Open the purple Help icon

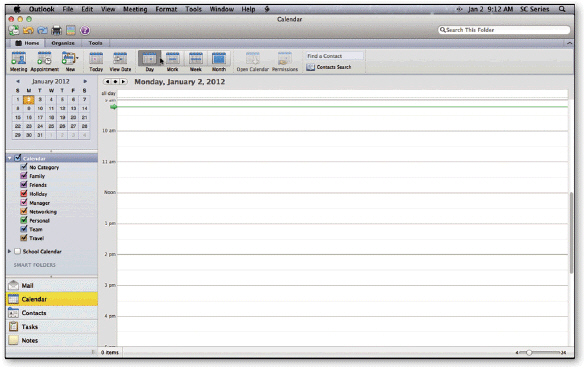pyautogui.click(x=85, y=30)
